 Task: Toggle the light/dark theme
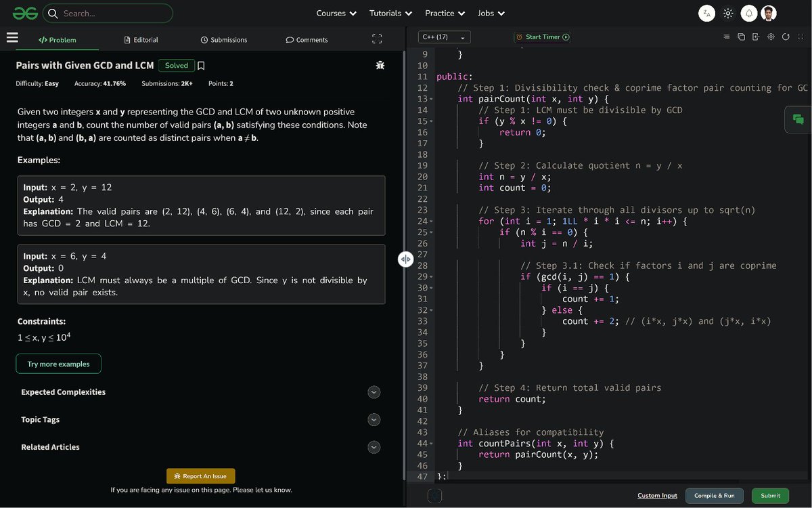[x=728, y=13]
